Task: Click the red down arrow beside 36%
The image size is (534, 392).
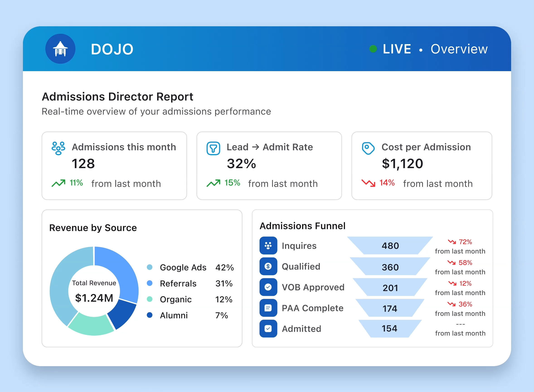Action: (452, 304)
